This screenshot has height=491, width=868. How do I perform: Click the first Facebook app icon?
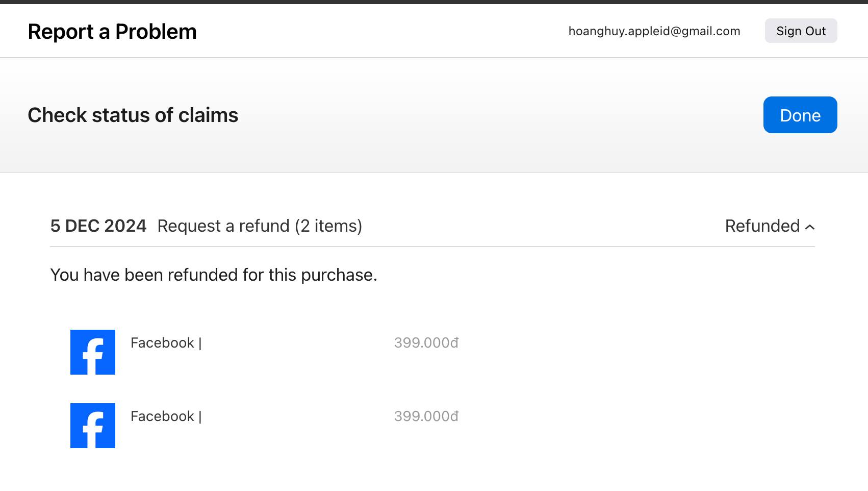(x=93, y=352)
